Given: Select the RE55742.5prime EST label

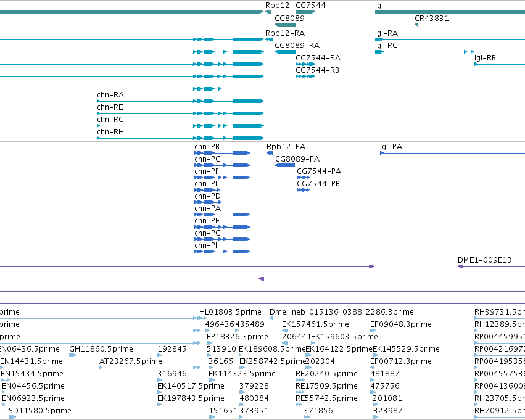Looking at the screenshot, I should pos(326,398).
